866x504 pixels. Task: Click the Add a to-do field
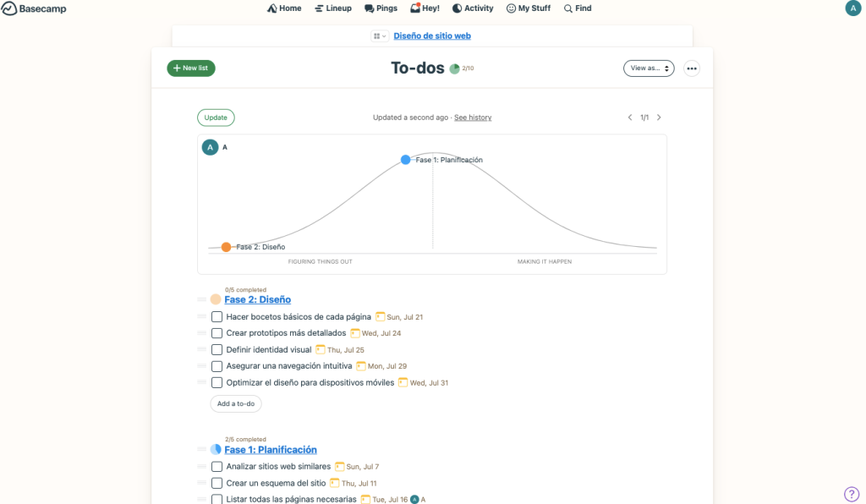coord(236,404)
